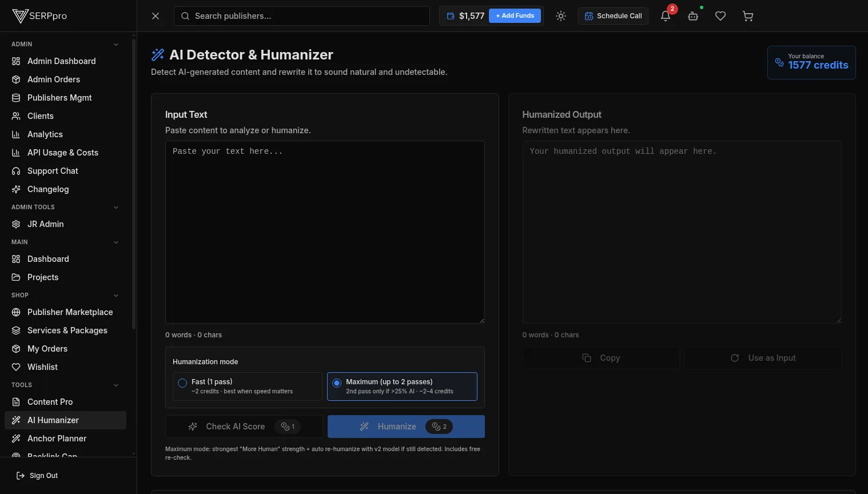The image size is (868, 494).
Task: Open the AI assistant robot icon
Action: (x=693, y=16)
